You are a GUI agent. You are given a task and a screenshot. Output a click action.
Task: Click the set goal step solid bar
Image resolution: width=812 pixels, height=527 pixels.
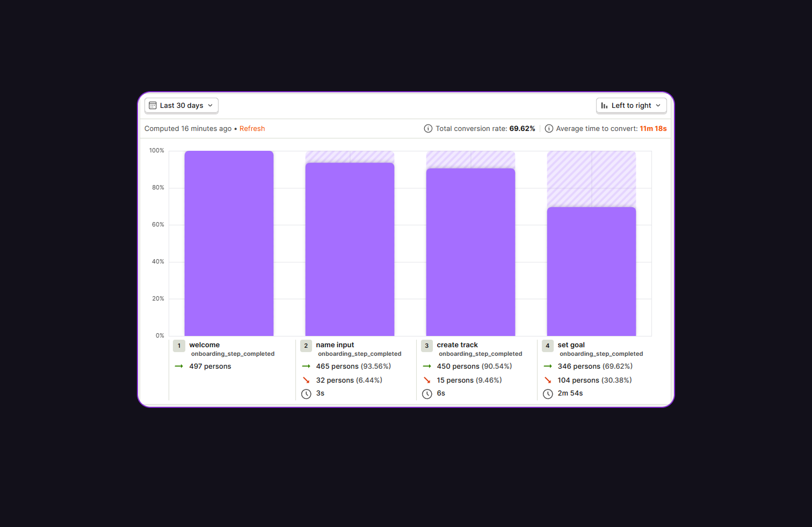tap(591, 272)
